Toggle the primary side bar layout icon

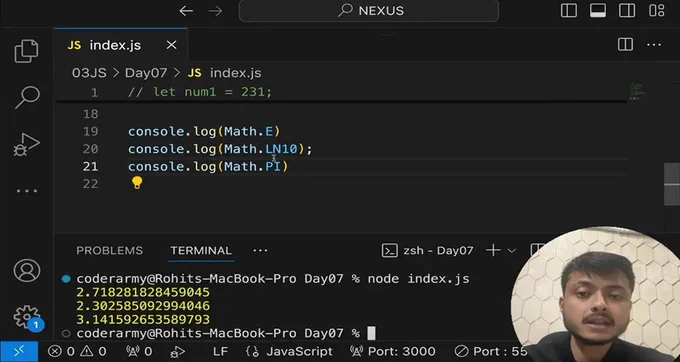tap(569, 10)
